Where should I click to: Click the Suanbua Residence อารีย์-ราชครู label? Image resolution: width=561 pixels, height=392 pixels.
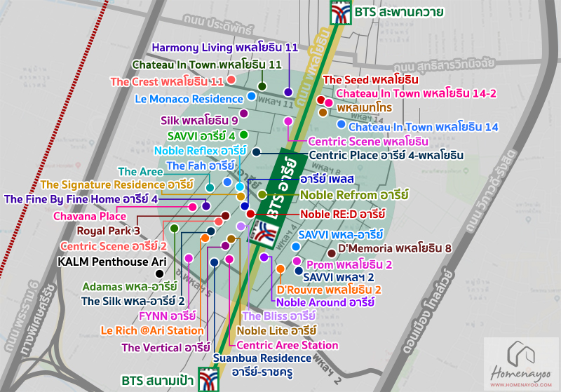pos(262,365)
